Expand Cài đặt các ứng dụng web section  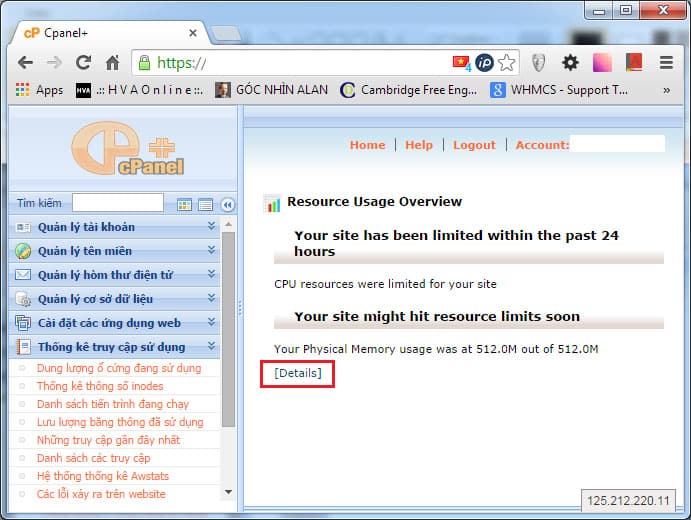pos(114,323)
